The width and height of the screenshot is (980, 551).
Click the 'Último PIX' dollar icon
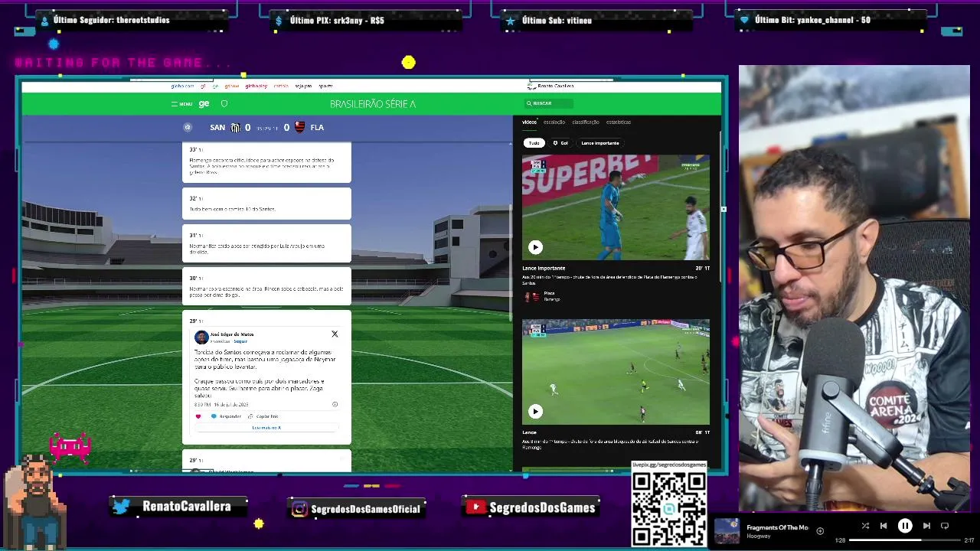click(279, 21)
